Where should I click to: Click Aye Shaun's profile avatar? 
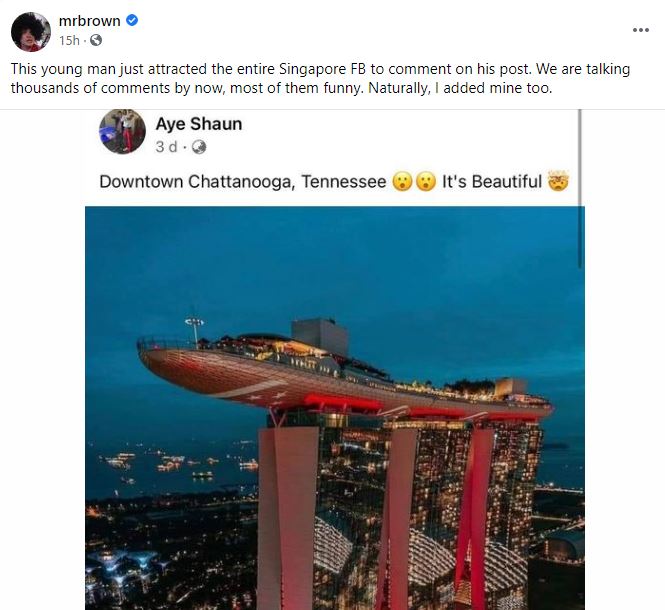coord(122,131)
